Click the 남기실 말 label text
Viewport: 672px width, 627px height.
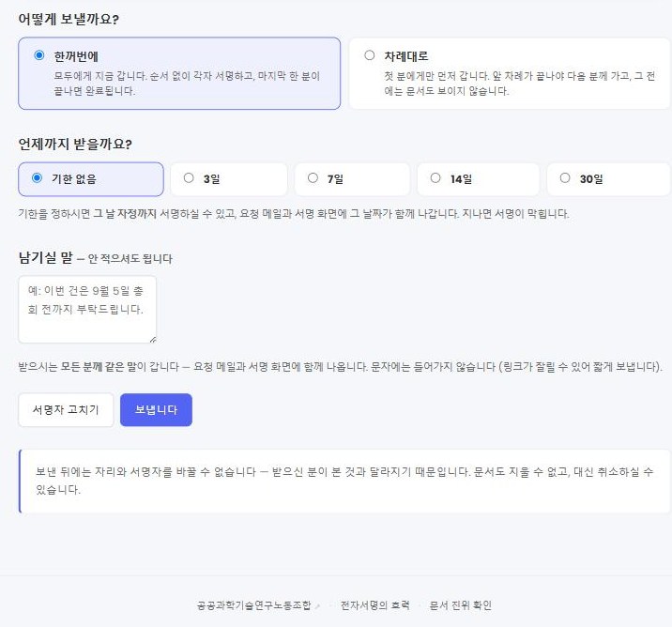(45, 257)
